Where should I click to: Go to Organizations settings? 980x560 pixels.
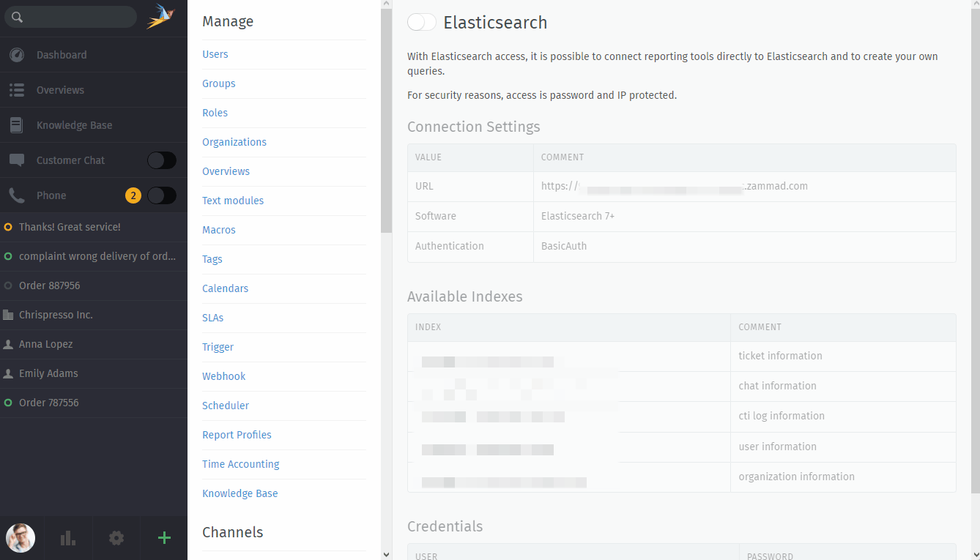point(234,142)
